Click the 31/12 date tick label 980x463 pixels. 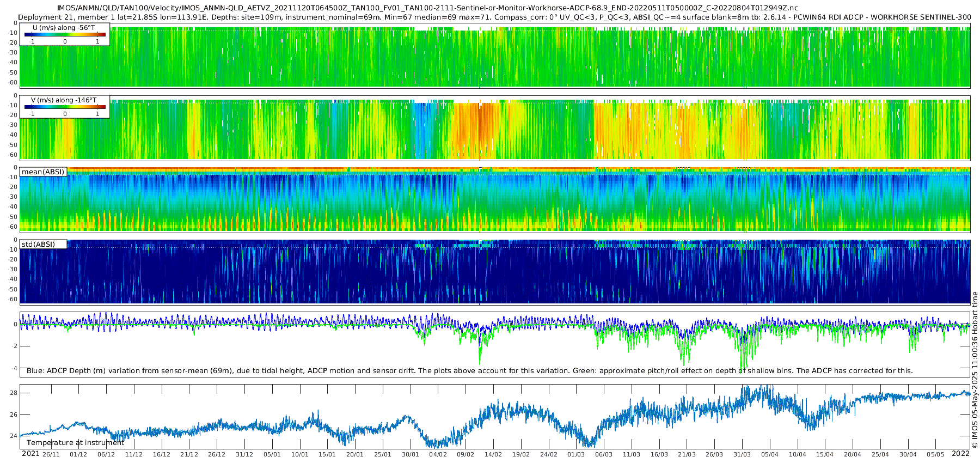click(244, 454)
